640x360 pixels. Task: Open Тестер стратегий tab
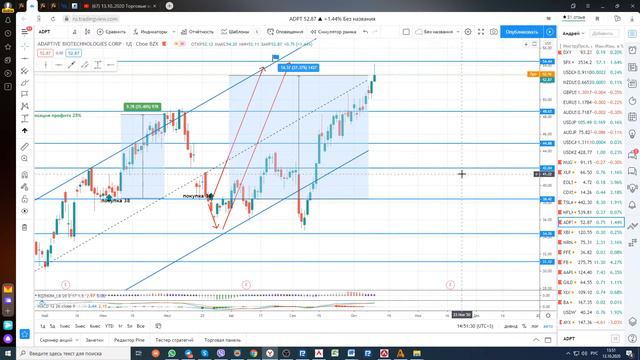coord(174,340)
